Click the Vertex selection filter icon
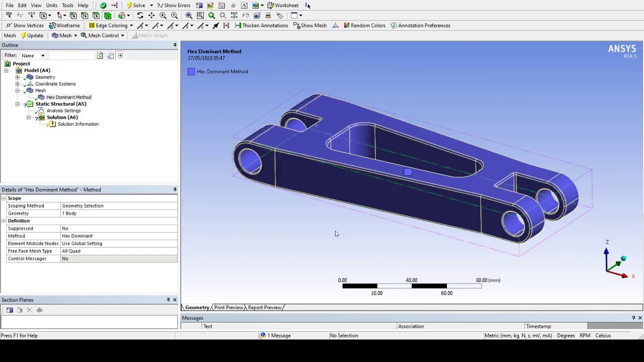Viewport: 644px width, 362px height. 73,16
